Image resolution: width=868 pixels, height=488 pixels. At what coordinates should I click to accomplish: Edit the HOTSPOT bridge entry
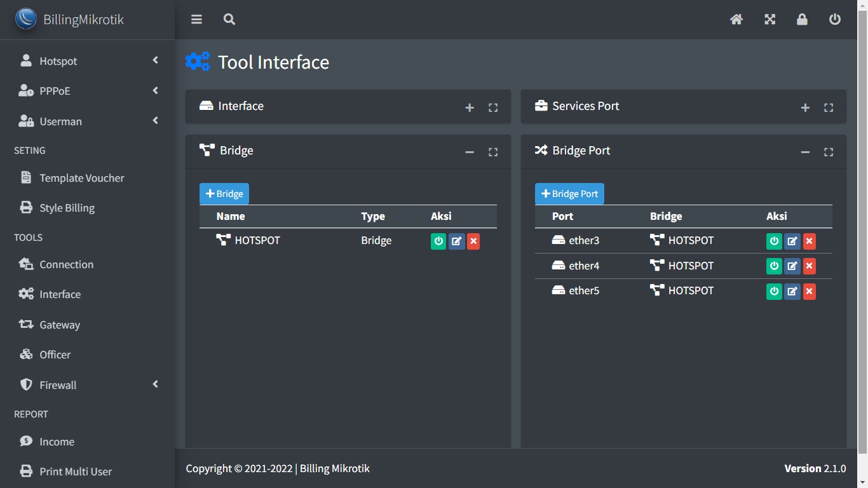(456, 241)
